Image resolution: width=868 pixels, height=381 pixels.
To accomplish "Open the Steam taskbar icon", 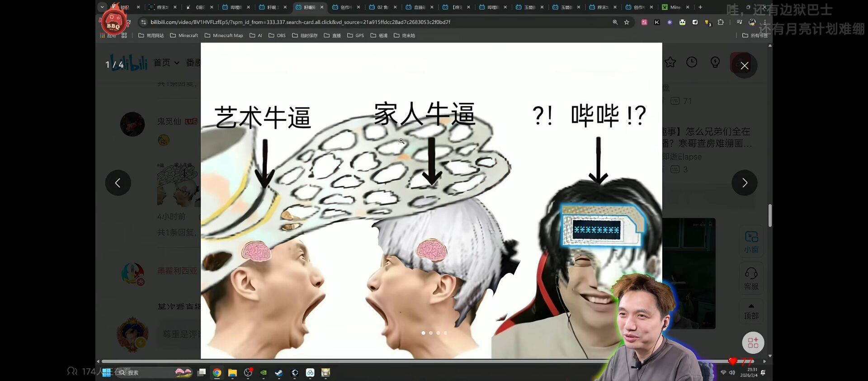I will click(279, 372).
